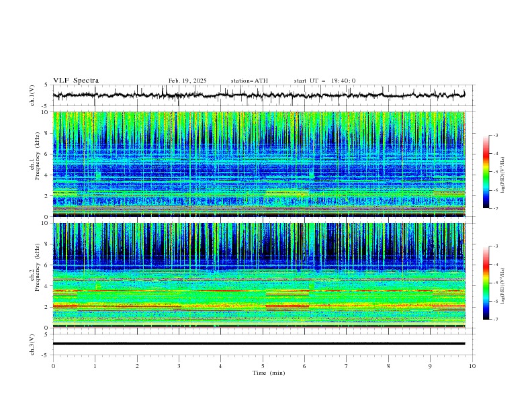Click the color scale bar beside ch.1 spectrogram
This screenshot has width=532, height=411.
[486, 171]
